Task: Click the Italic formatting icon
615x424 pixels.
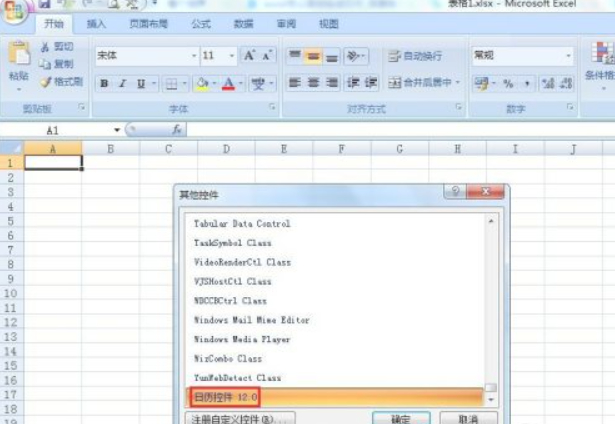Action: tap(122, 83)
